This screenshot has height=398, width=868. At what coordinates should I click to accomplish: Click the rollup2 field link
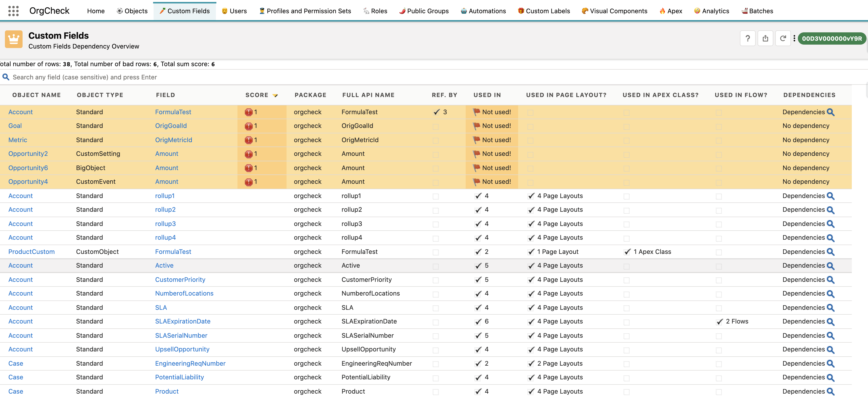pyautogui.click(x=165, y=210)
